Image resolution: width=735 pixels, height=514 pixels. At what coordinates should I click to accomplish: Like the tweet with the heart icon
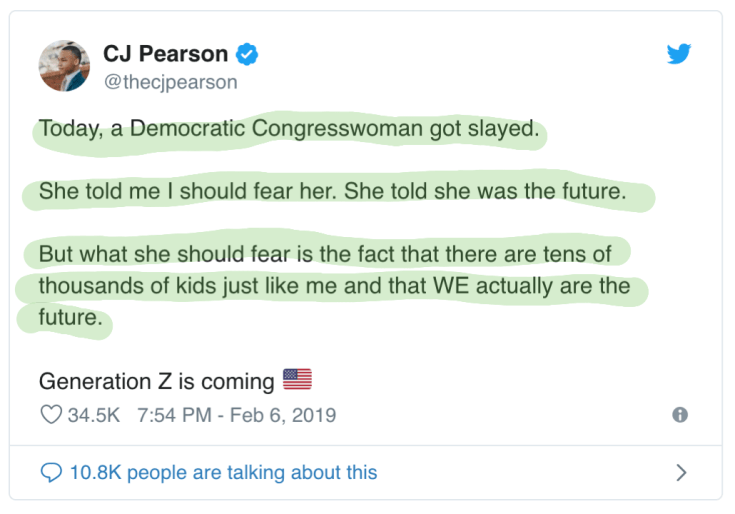pos(50,414)
